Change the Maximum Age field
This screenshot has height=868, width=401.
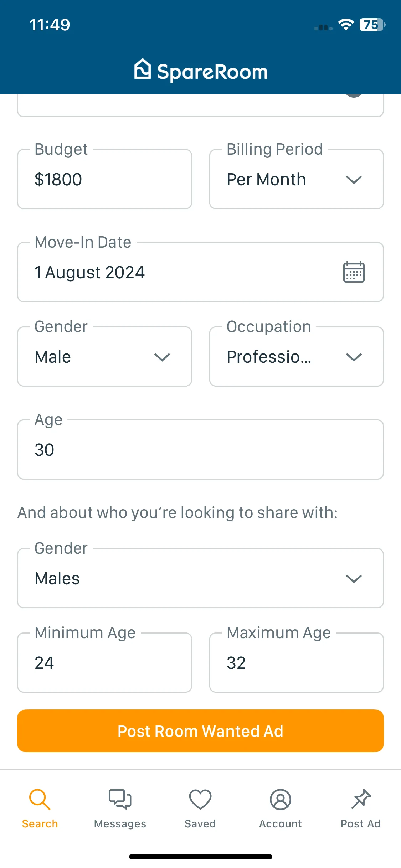[x=297, y=663]
